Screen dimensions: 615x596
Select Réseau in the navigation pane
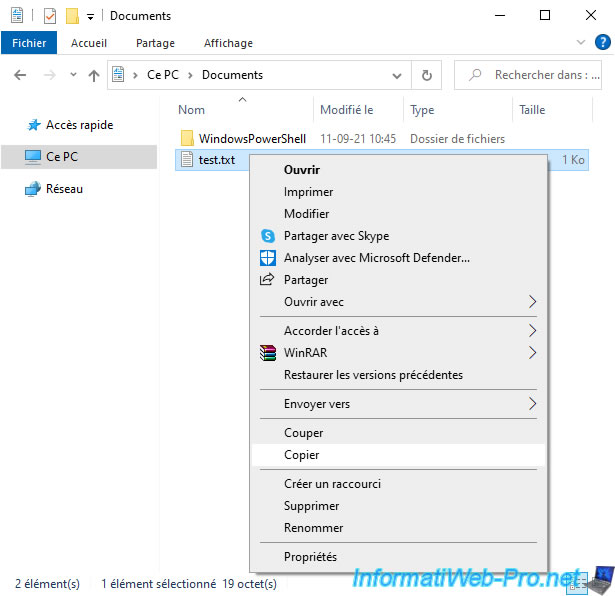pyautogui.click(x=64, y=189)
